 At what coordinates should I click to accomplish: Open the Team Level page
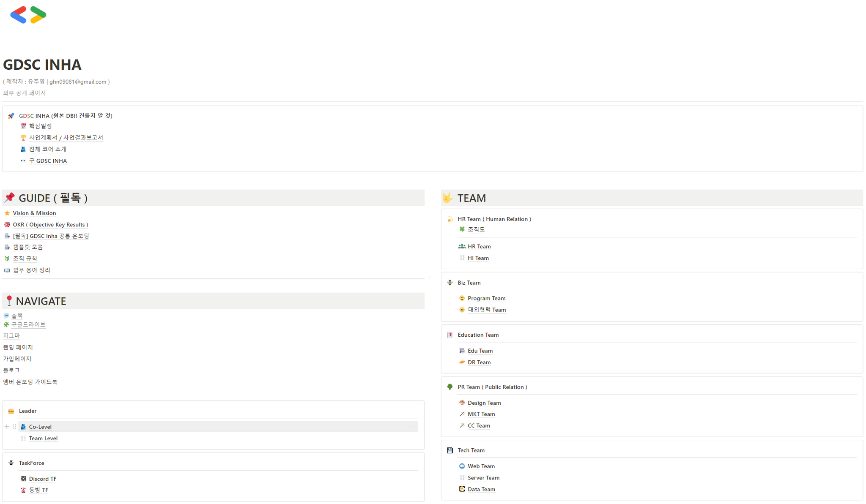point(43,439)
